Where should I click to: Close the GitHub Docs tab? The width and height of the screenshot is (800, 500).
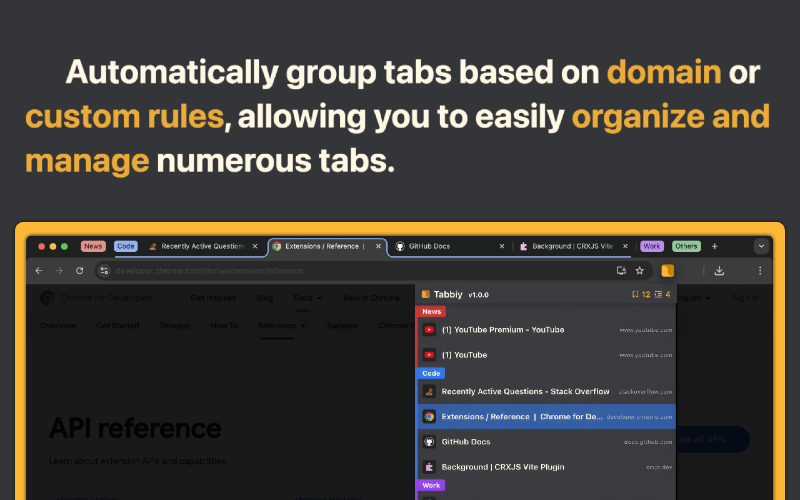pos(502,246)
